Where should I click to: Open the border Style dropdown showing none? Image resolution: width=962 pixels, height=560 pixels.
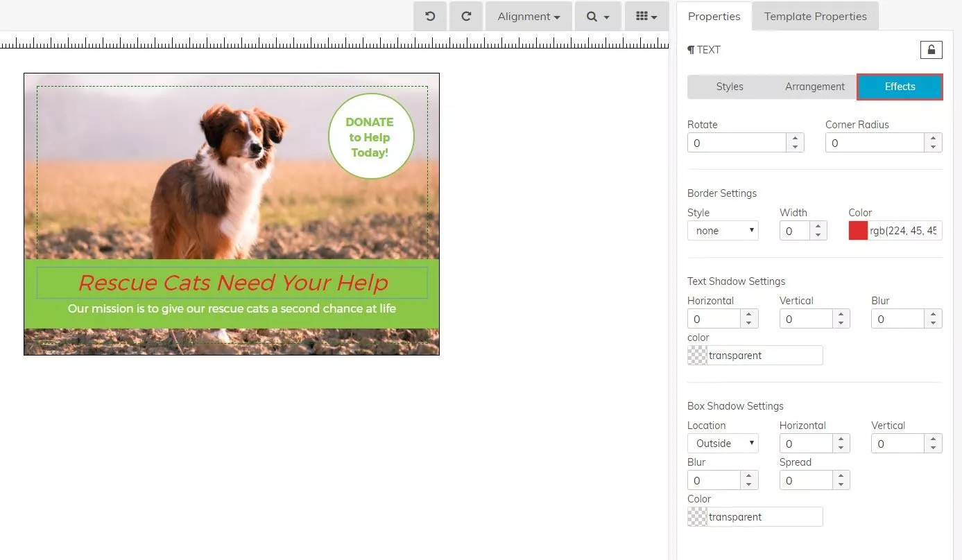723,230
